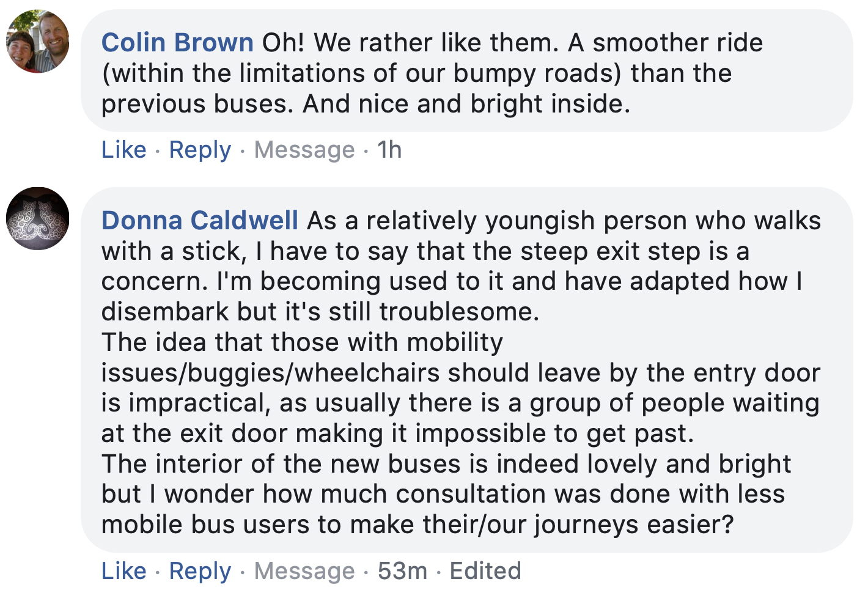Viewport: 868px width, 598px height.
Task: Open the 53m timestamp on Donna's comment
Action: [402, 571]
